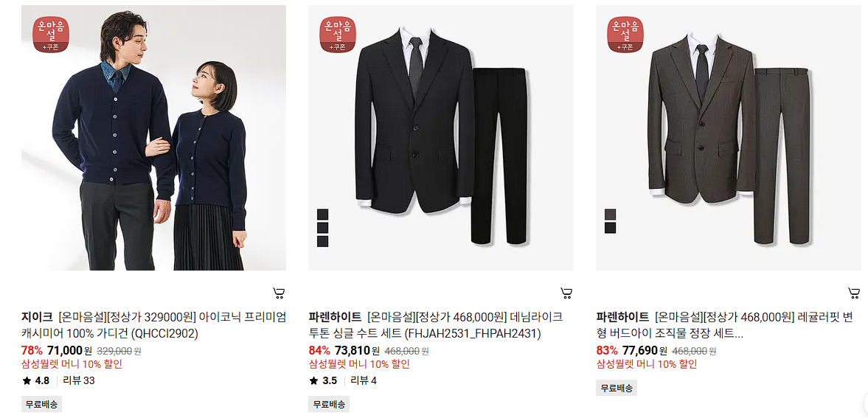Open the couple cardigan product photo

coord(153,138)
